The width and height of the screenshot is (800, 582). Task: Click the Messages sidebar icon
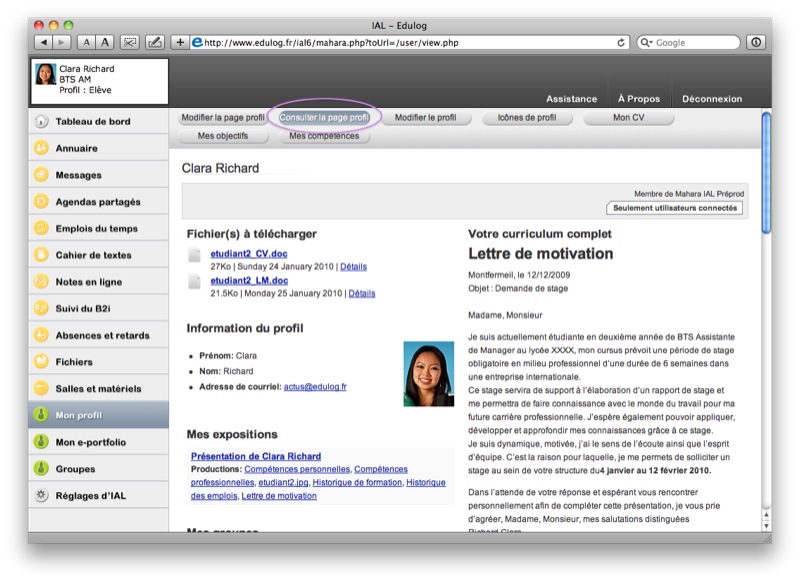tap(41, 175)
